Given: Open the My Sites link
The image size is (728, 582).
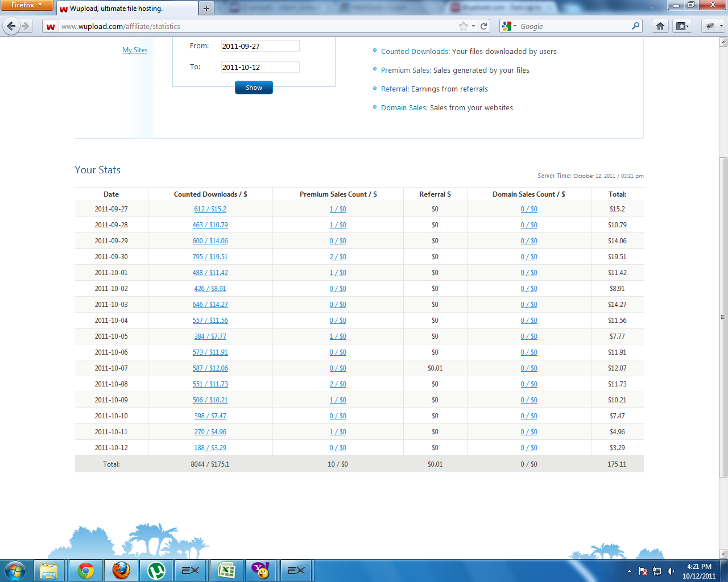Looking at the screenshot, I should point(135,50).
